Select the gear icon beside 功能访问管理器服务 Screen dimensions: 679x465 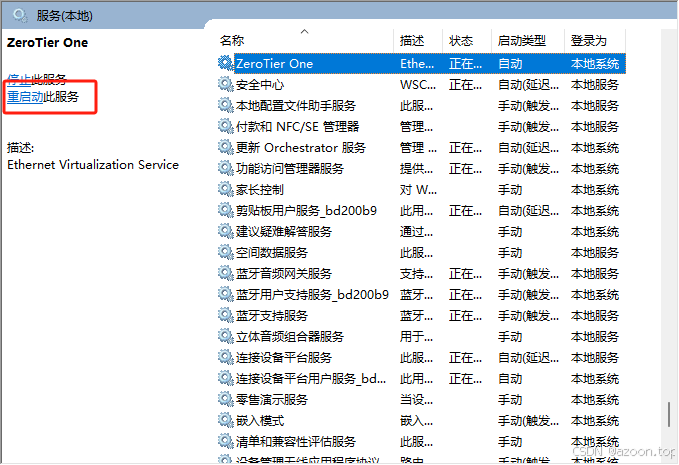tap(225, 168)
